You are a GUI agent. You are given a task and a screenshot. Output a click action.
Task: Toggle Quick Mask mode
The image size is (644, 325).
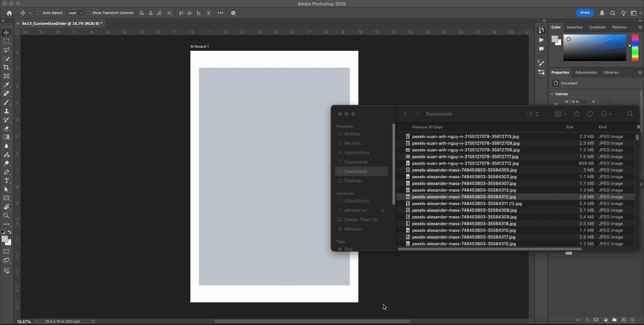click(x=6, y=252)
